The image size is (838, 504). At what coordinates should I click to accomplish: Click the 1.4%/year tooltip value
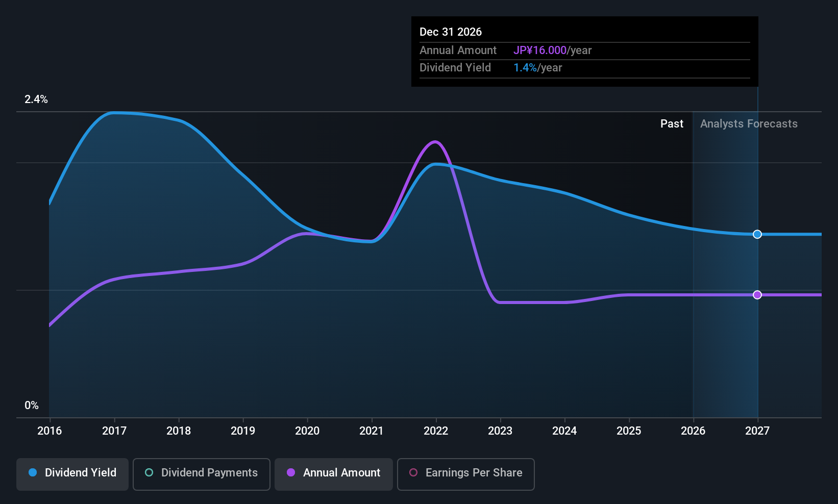tap(537, 68)
